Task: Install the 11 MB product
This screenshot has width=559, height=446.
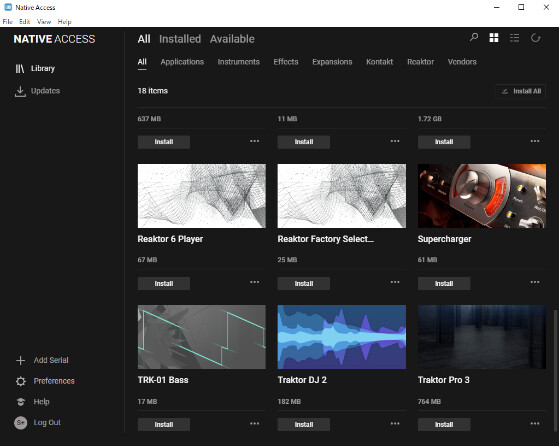Action: (304, 142)
